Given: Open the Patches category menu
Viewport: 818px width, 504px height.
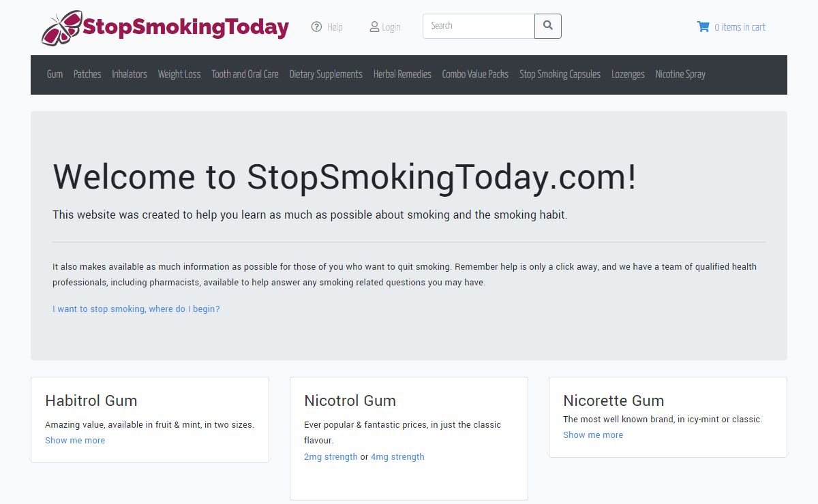Looking at the screenshot, I should click(87, 74).
